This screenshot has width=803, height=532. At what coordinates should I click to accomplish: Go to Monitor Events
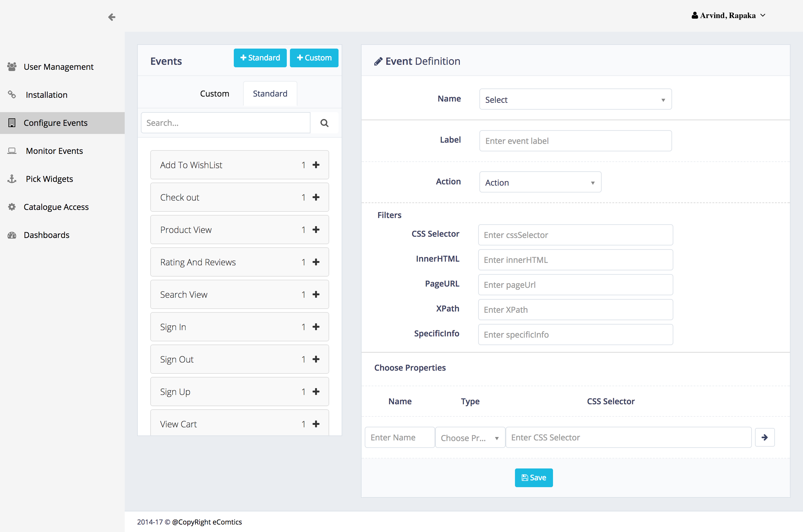click(x=62, y=151)
